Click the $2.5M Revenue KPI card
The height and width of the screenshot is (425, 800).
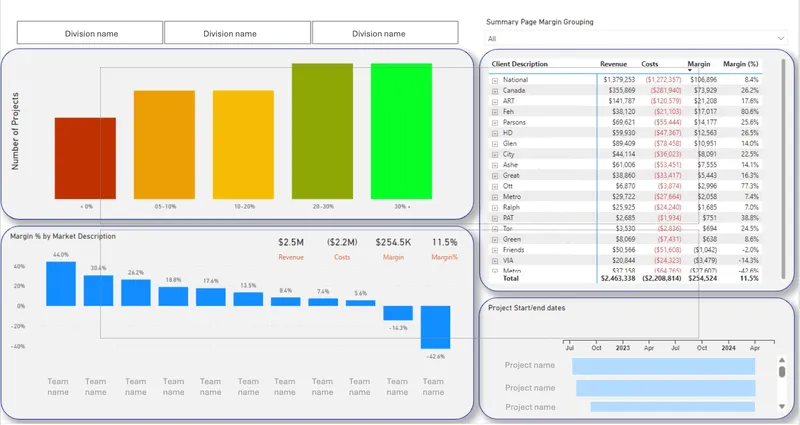point(291,248)
